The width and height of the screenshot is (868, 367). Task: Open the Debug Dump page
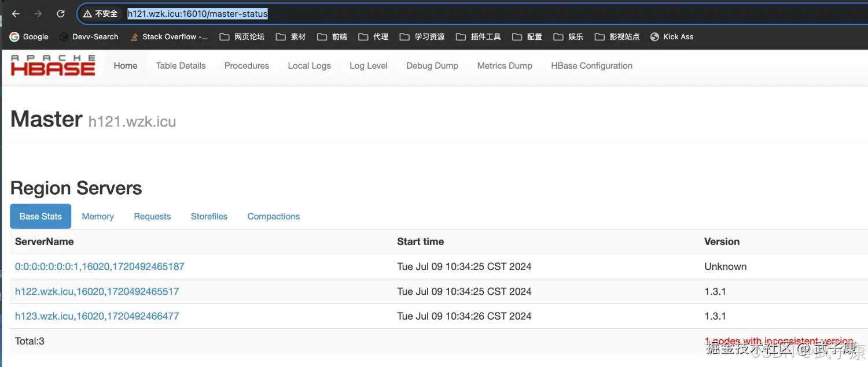tap(432, 65)
